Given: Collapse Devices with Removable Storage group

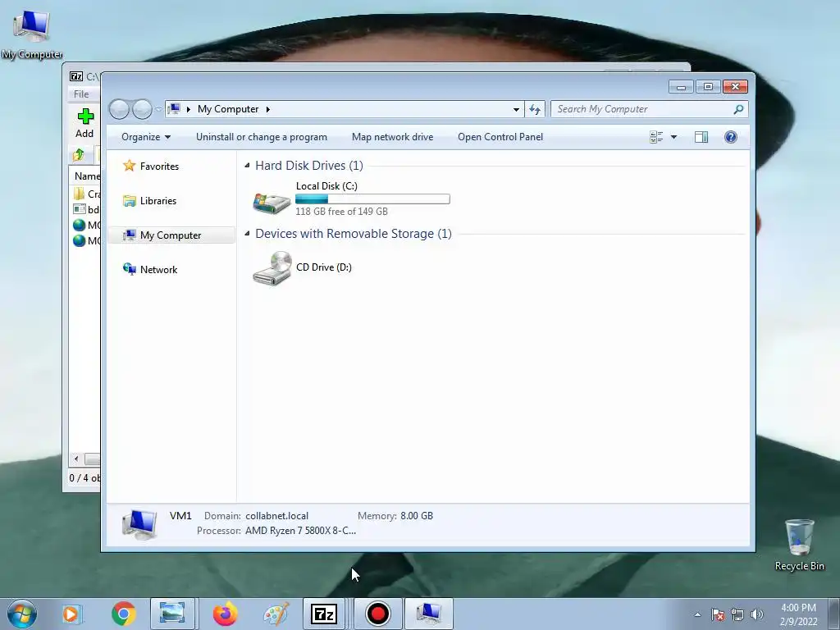Looking at the screenshot, I should point(247,234).
